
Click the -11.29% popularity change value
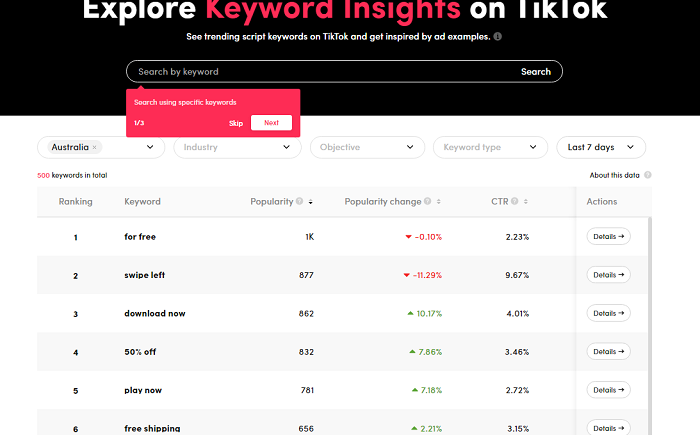pos(427,275)
